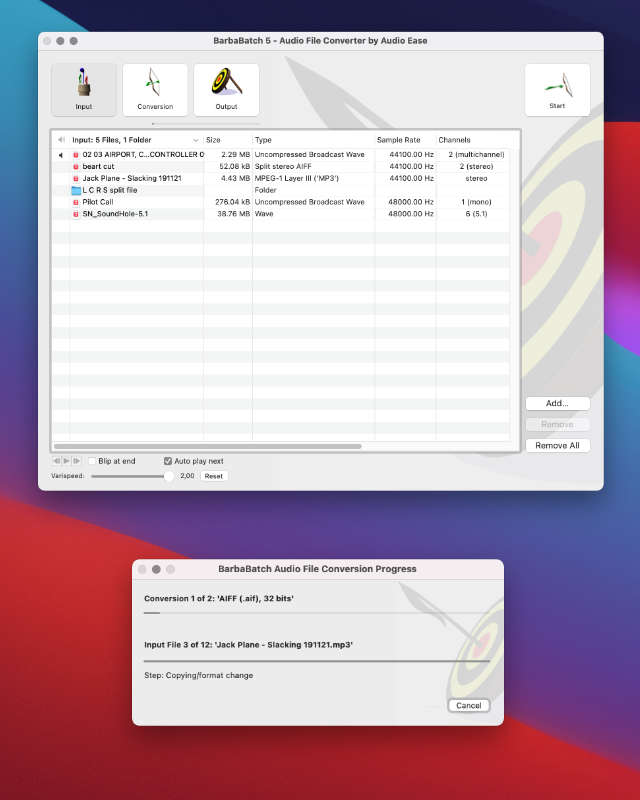Select the beart cut file row
Image resolution: width=640 pixels, height=800 pixels.
point(281,166)
